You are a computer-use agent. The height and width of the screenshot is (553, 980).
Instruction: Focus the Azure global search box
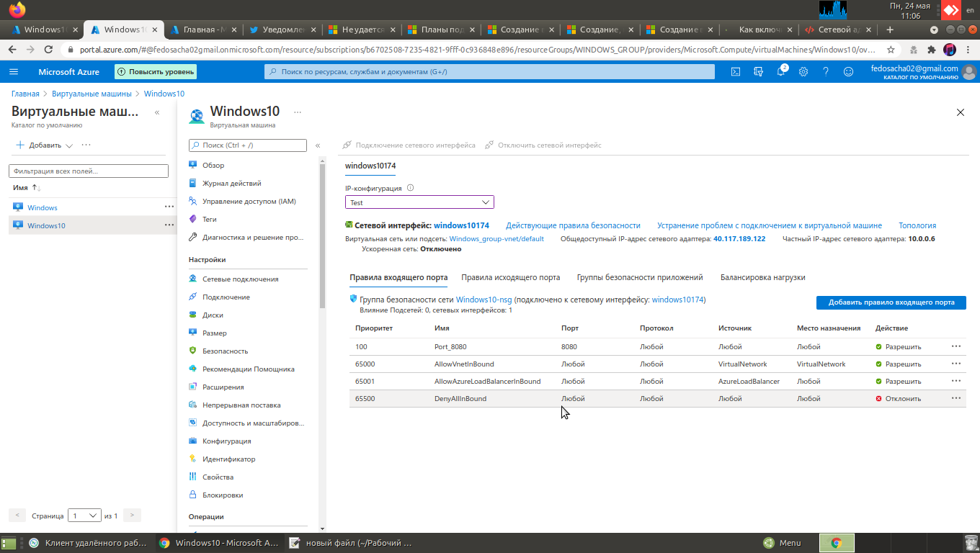pyautogui.click(x=490, y=72)
